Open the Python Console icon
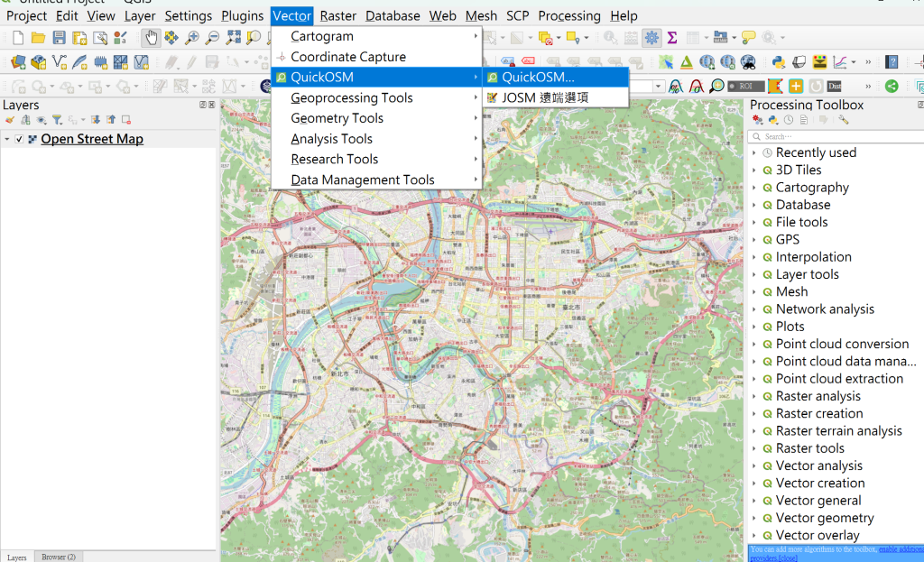This screenshot has width=924, height=562. [779, 62]
